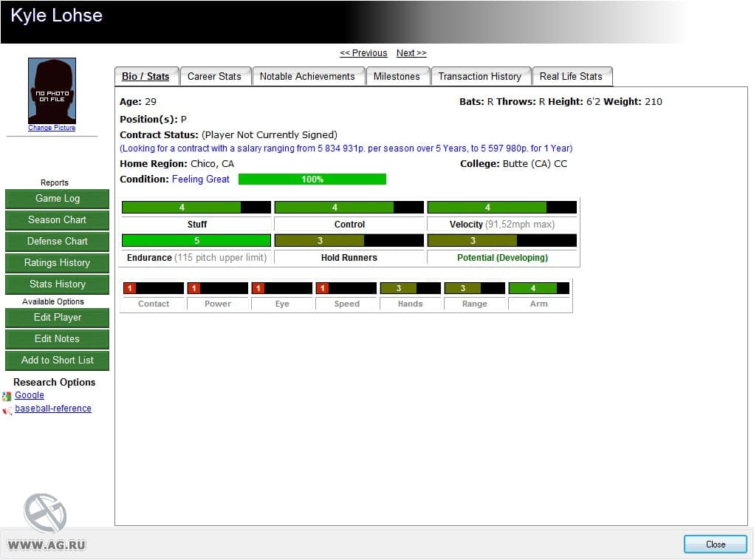Click the baseball-reference icon
Screen dimensions: 754x560
pos(7,410)
